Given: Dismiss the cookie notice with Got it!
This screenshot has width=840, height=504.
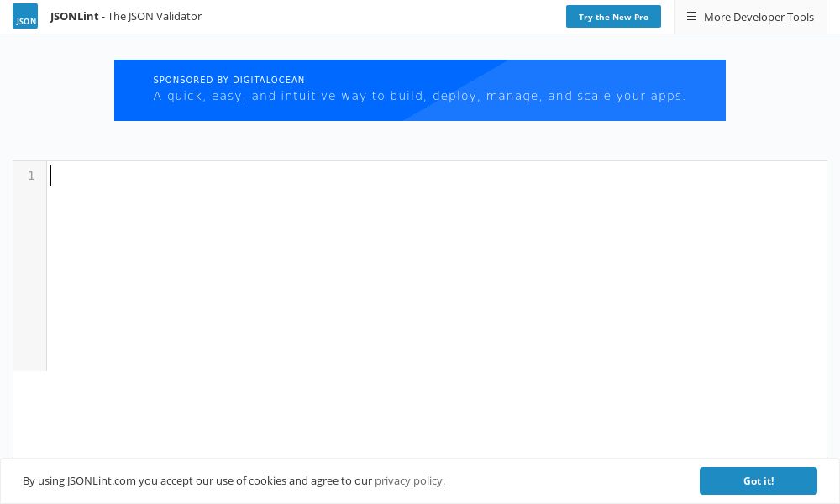Looking at the screenshot, I should 759,481.
